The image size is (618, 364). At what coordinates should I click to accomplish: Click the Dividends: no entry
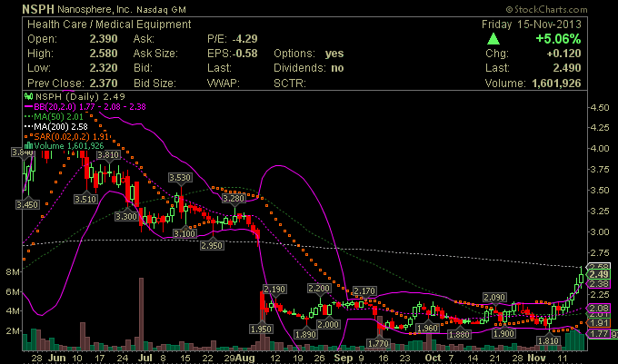(x=309, y=68)
